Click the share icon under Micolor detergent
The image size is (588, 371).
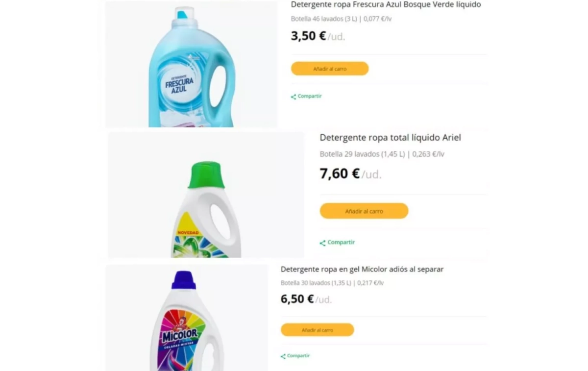click(283, 356)
